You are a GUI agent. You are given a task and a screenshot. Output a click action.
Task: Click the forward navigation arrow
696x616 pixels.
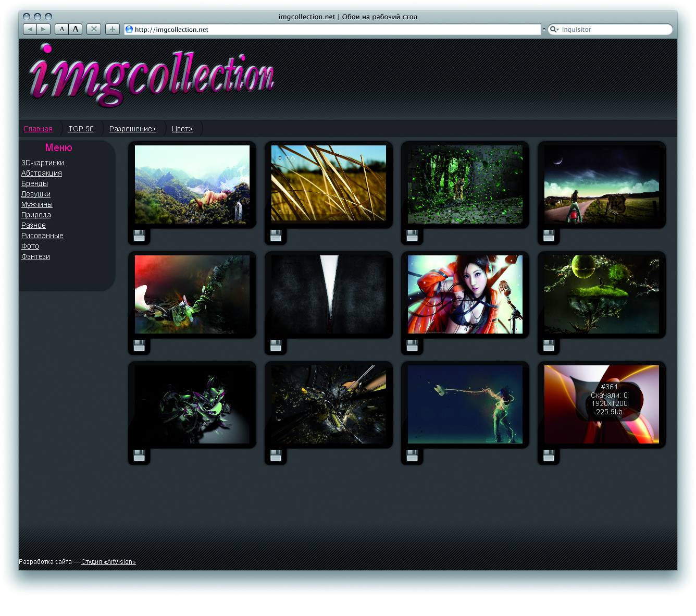point(43,29)
